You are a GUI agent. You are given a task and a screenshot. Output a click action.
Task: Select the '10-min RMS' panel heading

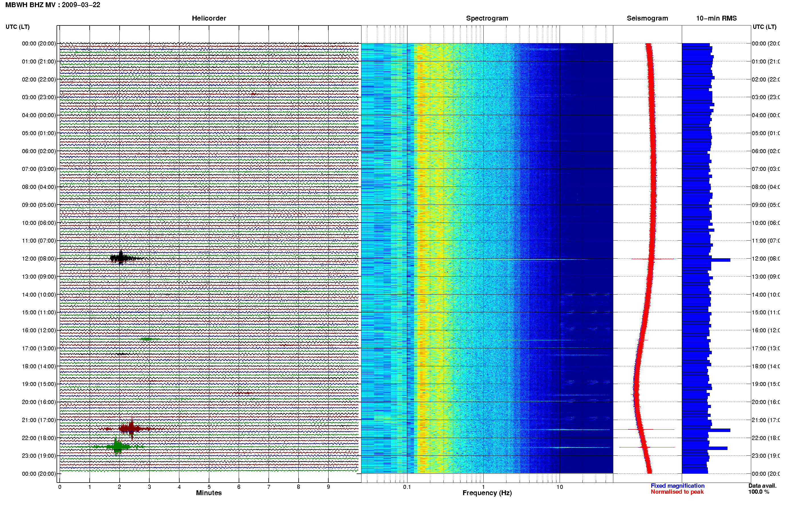(x=716, y=19)
